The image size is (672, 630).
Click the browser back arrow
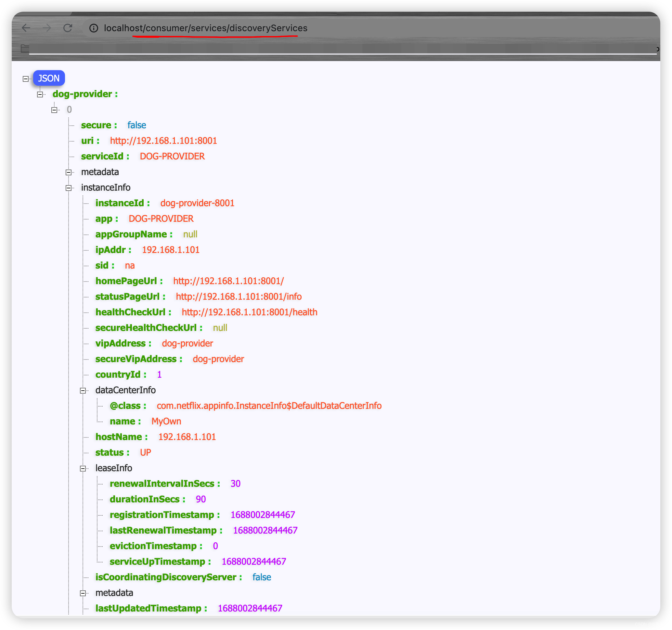click(x=26, y=28)
